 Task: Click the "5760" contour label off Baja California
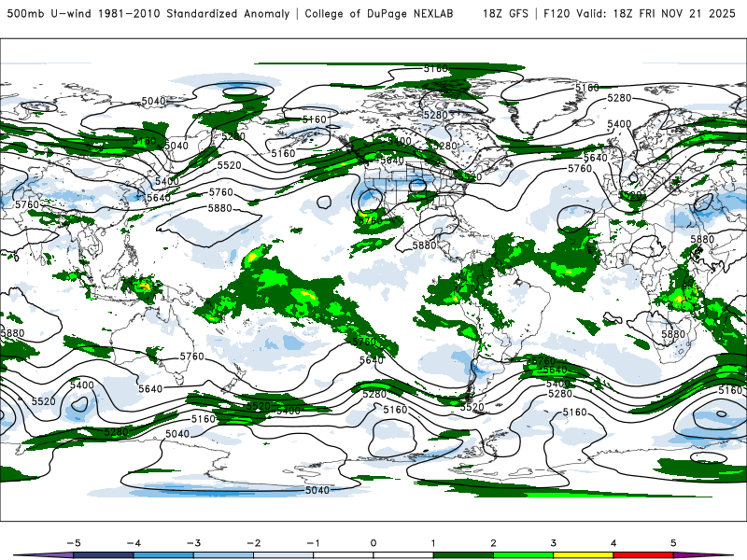coord(370,220)
